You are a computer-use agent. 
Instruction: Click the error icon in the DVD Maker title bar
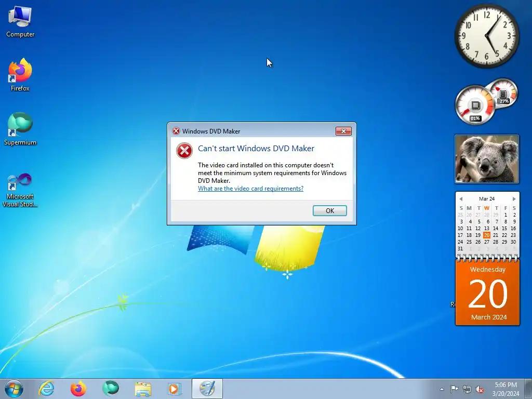[x=176, y=131]
